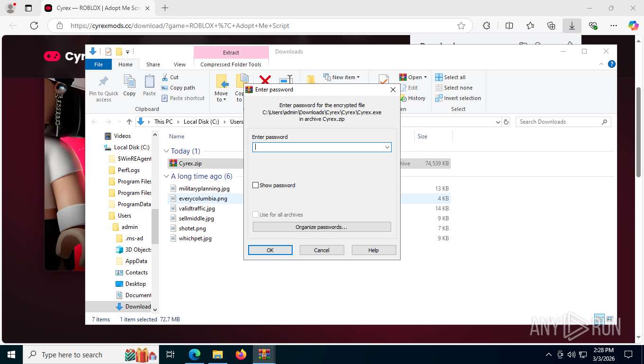The image size is (644, 364).
Task: Open Firefox from the taskbar
Action: (x=241, y=355)
